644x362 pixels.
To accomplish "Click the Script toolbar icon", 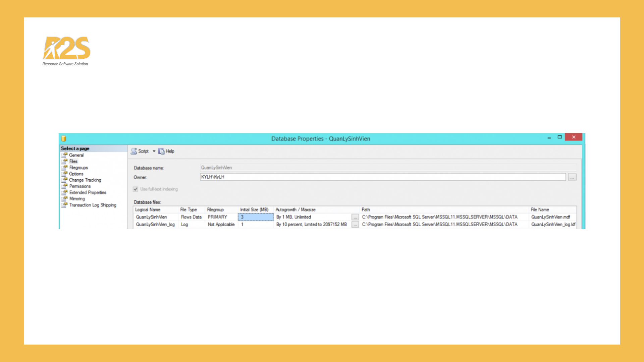I will 134,151.
